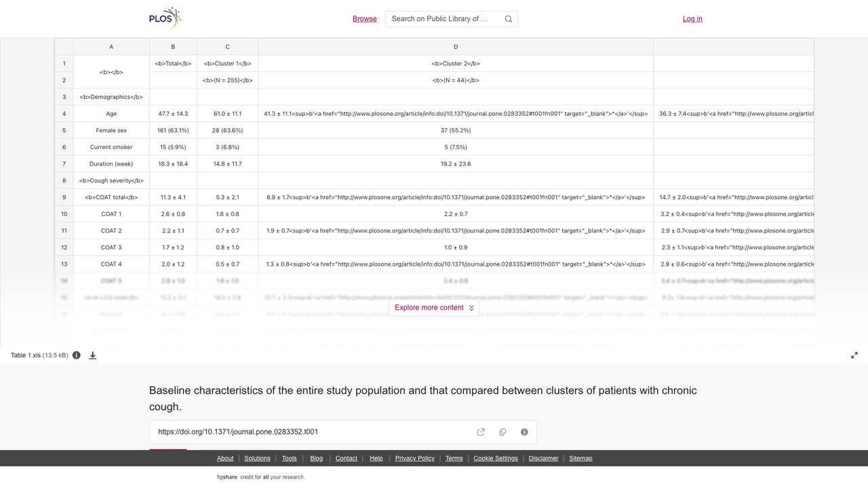Select column D header
Image resolution: width=868 pixels, height=488 pixels.
click(x=456, y=47)
